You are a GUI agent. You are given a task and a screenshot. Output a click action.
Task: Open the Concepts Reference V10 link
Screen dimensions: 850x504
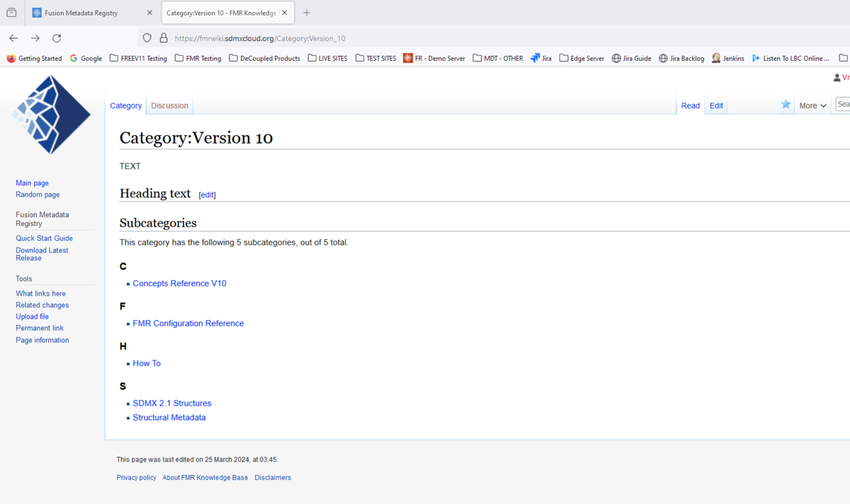tap(179, 283)
